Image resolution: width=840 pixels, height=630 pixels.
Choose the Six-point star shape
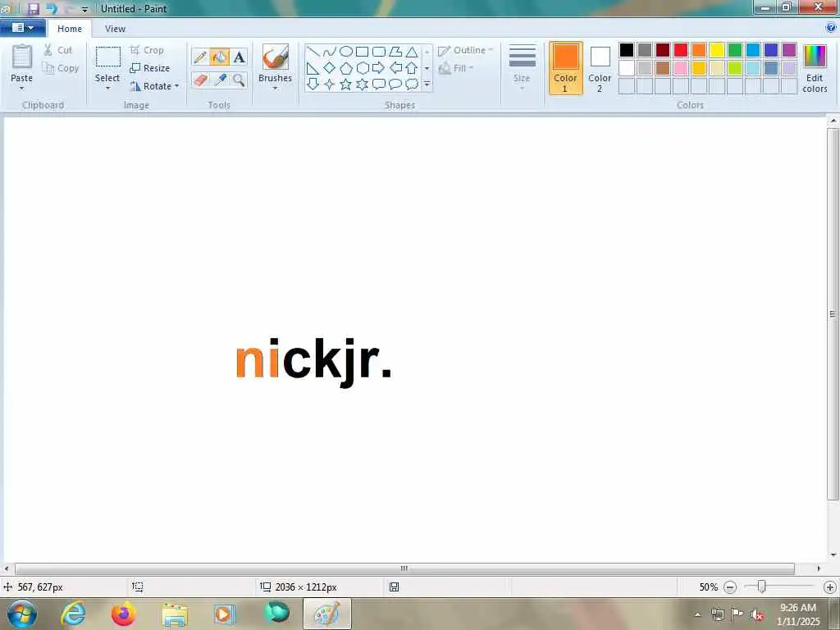pos(363,84)
